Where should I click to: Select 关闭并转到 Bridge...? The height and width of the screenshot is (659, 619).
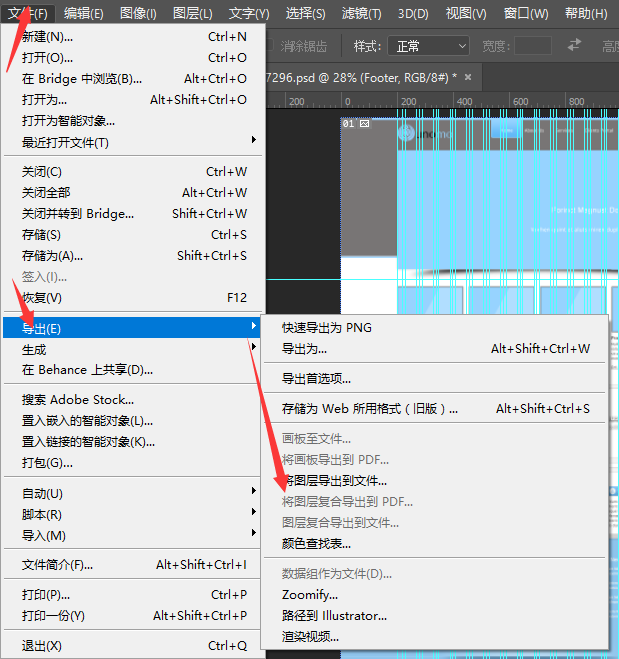click(134, 214)
